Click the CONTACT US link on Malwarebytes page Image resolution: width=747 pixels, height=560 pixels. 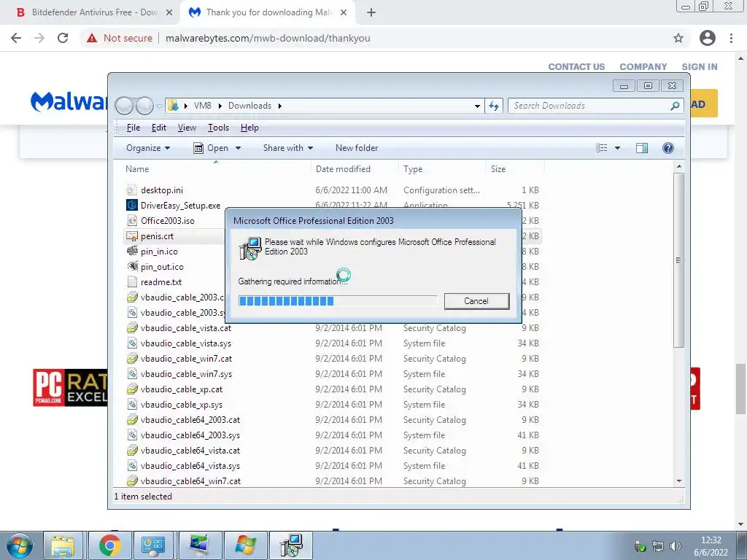coord(576,66)
